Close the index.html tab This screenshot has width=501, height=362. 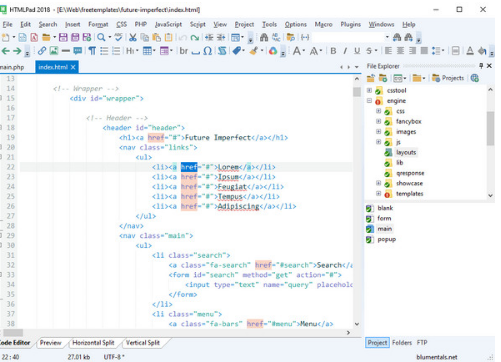coord(73,67)
